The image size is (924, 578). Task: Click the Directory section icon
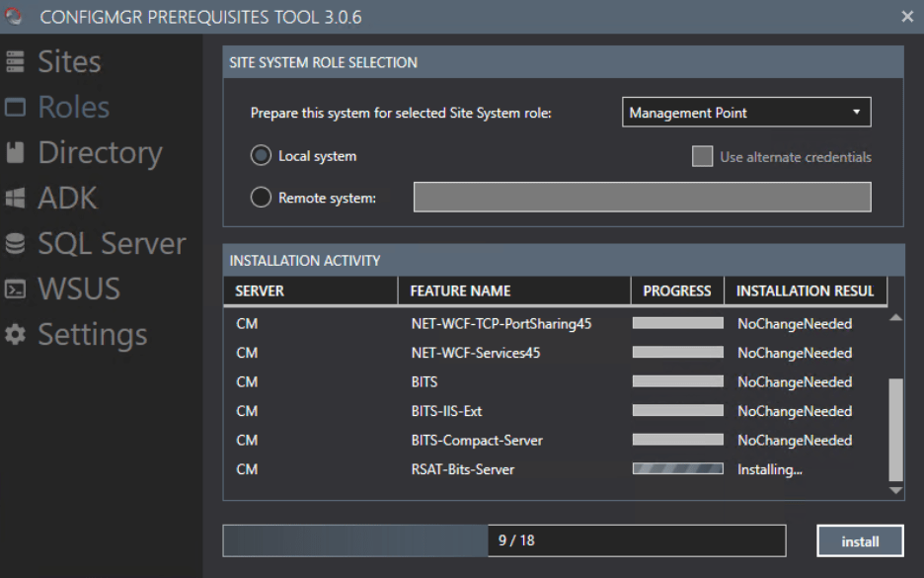[x=14, y=152]
